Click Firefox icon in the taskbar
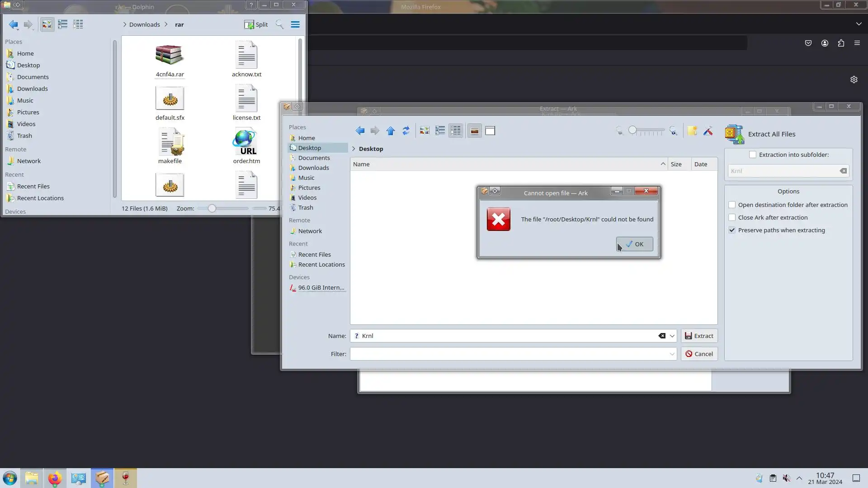This screenshot has height=488, width=868. [55, 478]
